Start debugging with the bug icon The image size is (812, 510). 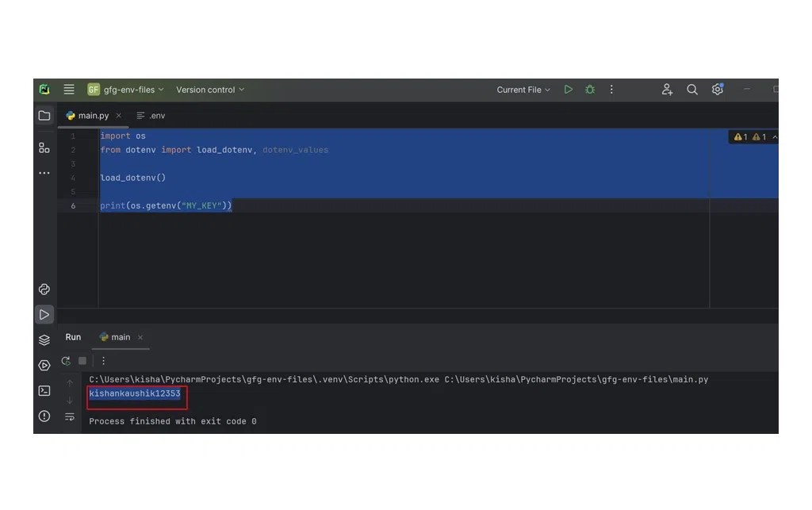[590, 89]
